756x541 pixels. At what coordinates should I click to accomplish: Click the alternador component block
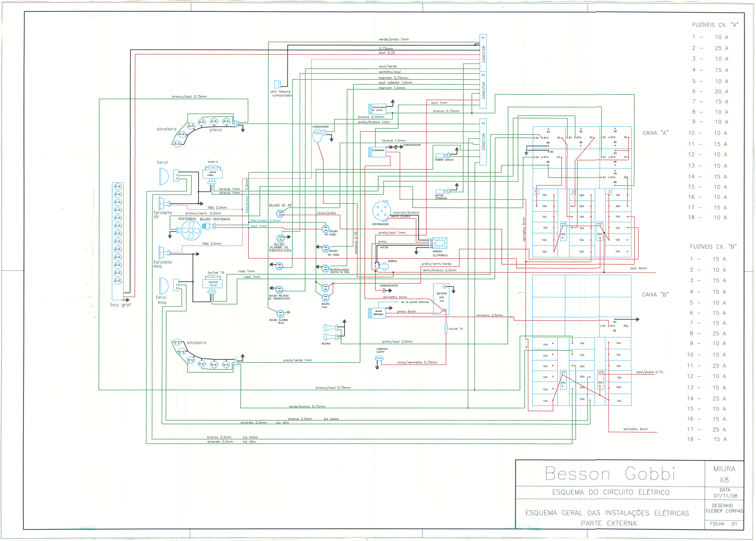378,152
